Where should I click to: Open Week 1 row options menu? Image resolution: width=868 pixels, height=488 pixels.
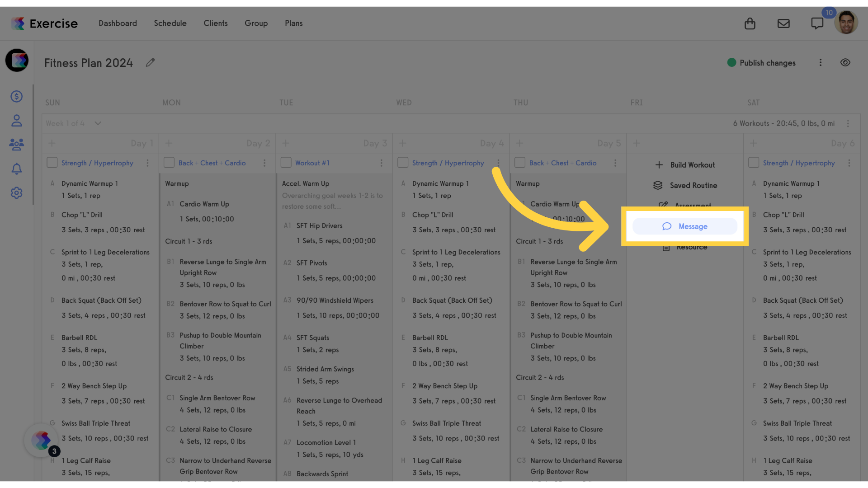(848, 123)
